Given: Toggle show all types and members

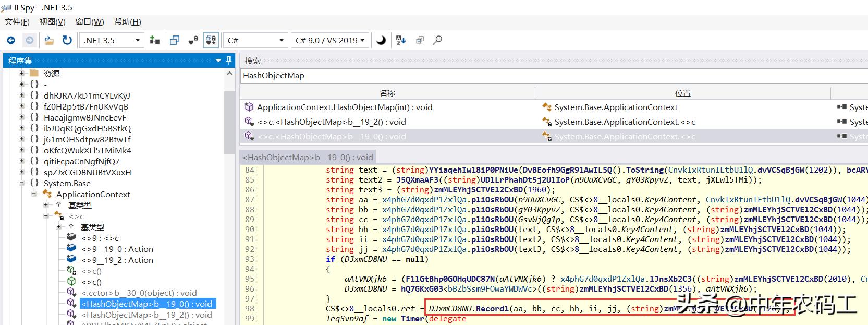Looking at the screenshot, I should tap(211, 40).
